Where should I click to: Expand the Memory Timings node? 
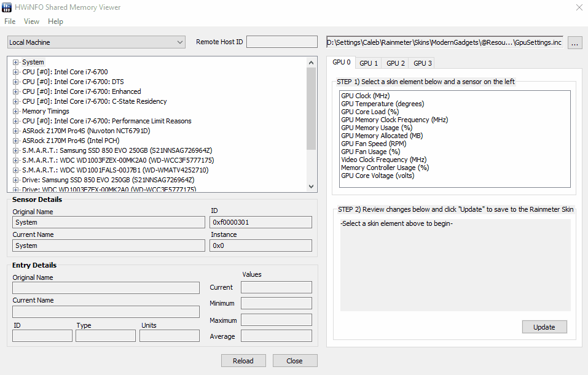coord(15,111)
